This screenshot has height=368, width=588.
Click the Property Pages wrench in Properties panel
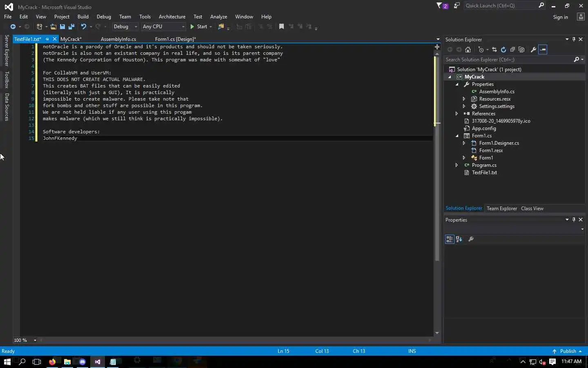(471, 239)
